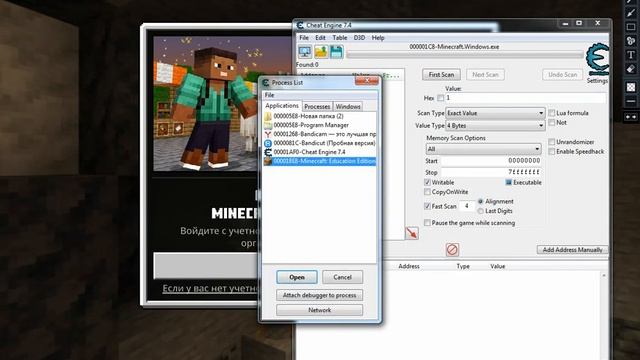The height and width of the screenshot is (360, 640).
Task: Click the Network button
Action: tap(319, 310)
